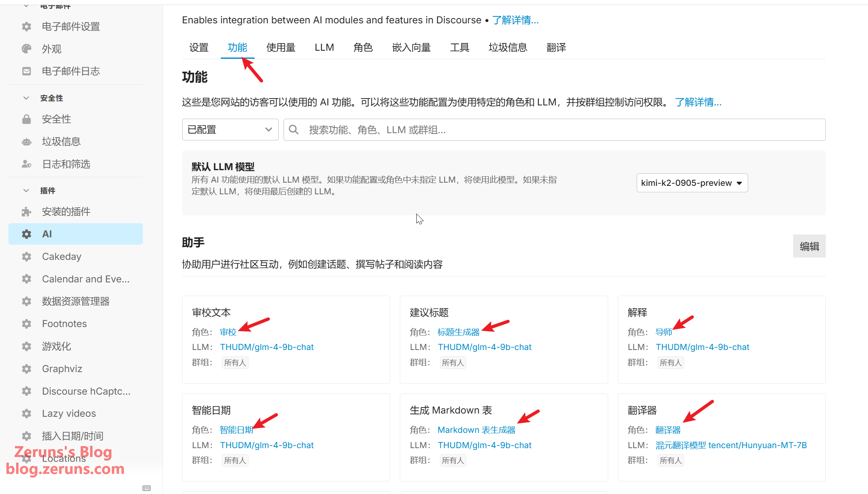Open the 标题生成器 persona link
Screen dimensions: 868x494
click(458, 332)
